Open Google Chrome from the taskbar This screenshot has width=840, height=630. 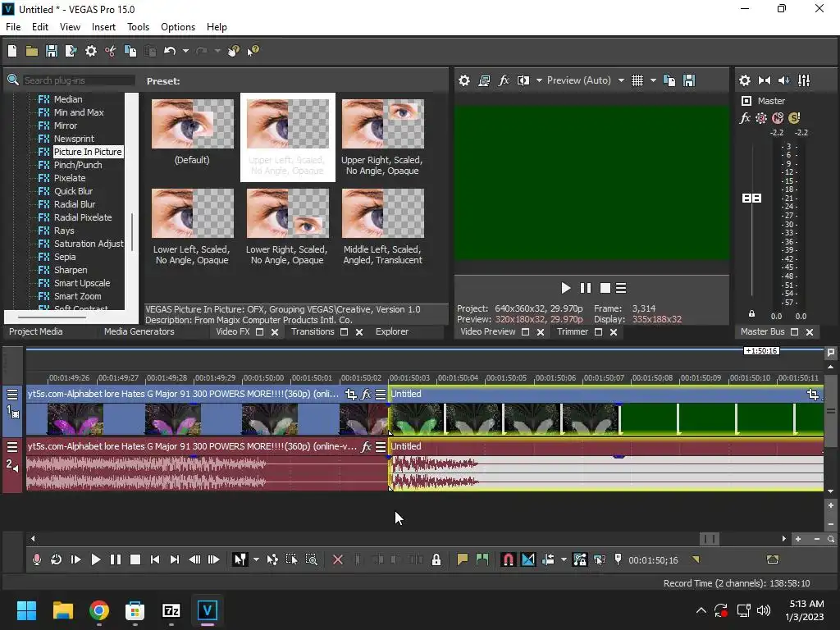point(99,610)
